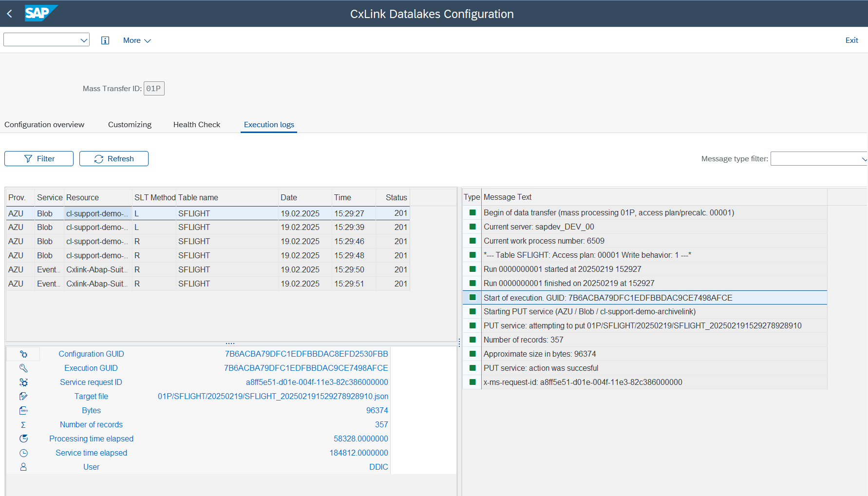Screen dimensions: 868x496
Task: Click the vertical splitter dots between panels
Action: [459, 343]
